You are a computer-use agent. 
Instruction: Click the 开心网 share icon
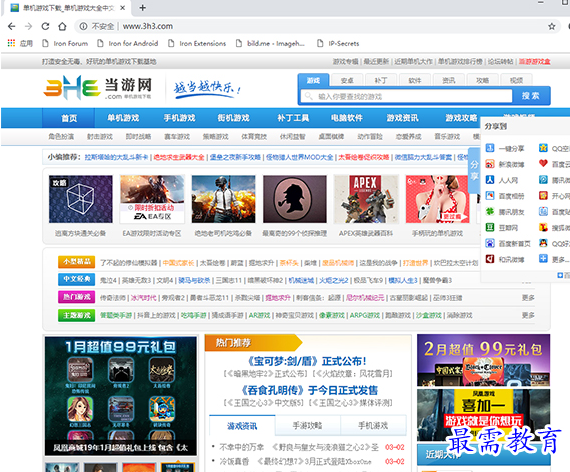(x=543, y=196)
